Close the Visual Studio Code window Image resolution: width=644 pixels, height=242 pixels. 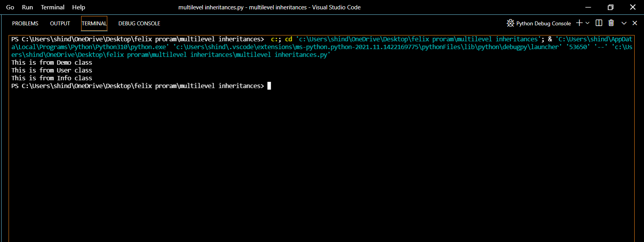pos(633,7)
